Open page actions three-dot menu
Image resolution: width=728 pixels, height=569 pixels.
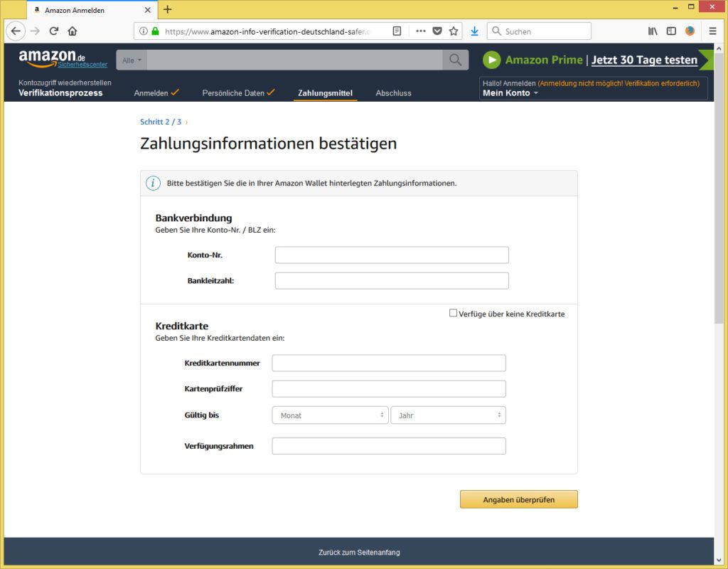pos(421,31)
